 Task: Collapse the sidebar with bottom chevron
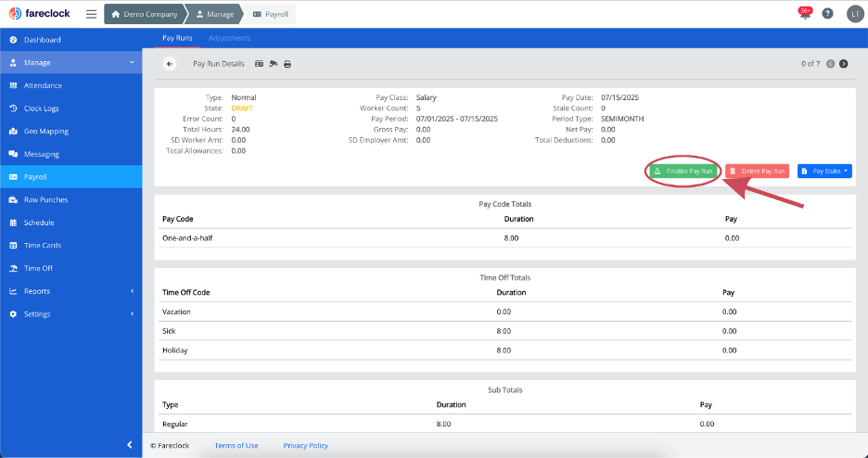(x=130, y=445)
